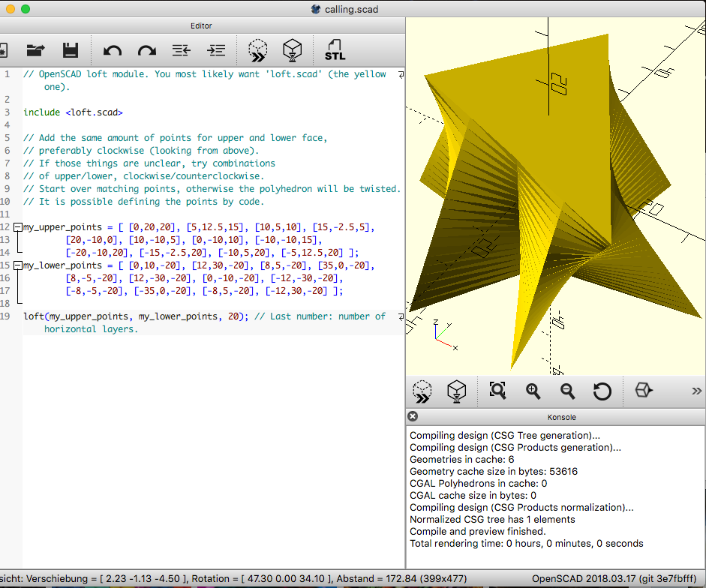Export the model as STL
706x588 pixels.
coord(335,49)
